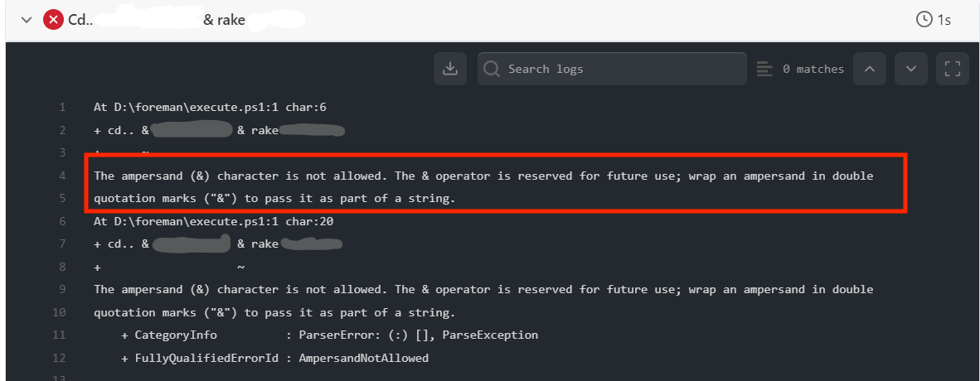
Task: Select the "Cd.. & rake" step title
Action: [157, 20]
